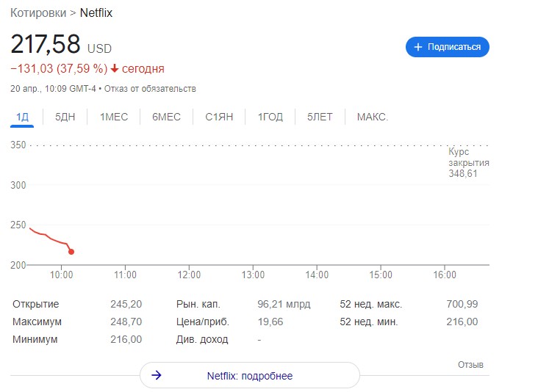Click the Курс закрытия 348,61 label
Viewport: 538px width, 392px height.
468,162
